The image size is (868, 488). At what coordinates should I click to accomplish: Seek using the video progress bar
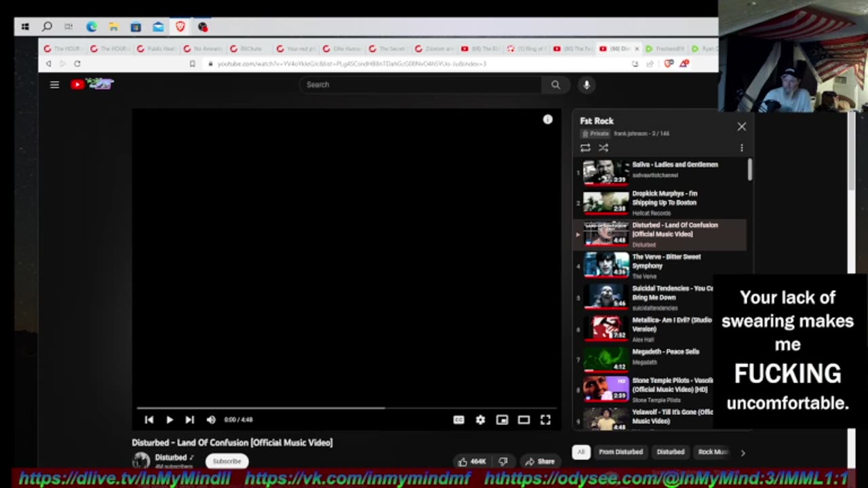(346, 408)
